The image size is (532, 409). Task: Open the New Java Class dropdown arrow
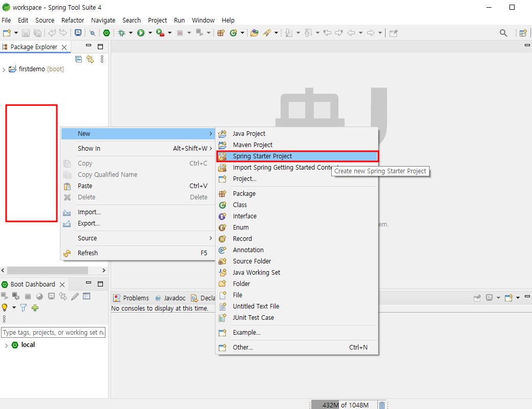[242, 33]
